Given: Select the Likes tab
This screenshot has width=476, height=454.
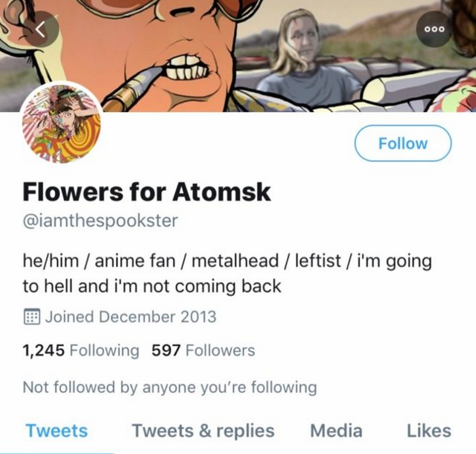Looking at the screenshot, I should pyautogui.click(x=428, y=431).
